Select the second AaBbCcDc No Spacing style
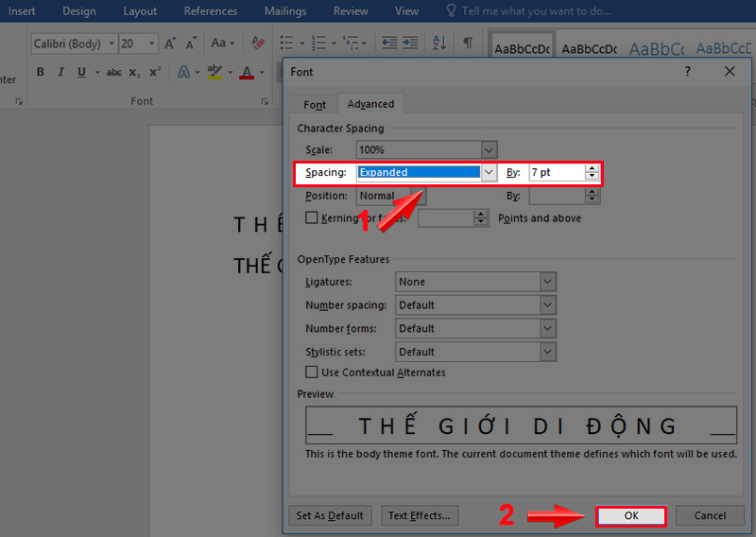The height and width of the screenshot is (537, 756). tap(589, 49)
